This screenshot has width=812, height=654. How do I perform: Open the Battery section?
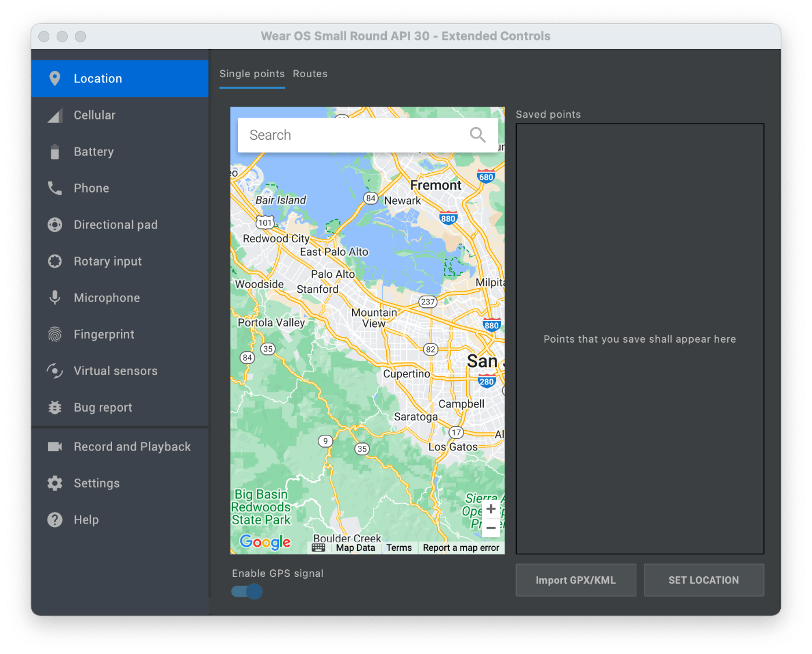tap(120, 151)
